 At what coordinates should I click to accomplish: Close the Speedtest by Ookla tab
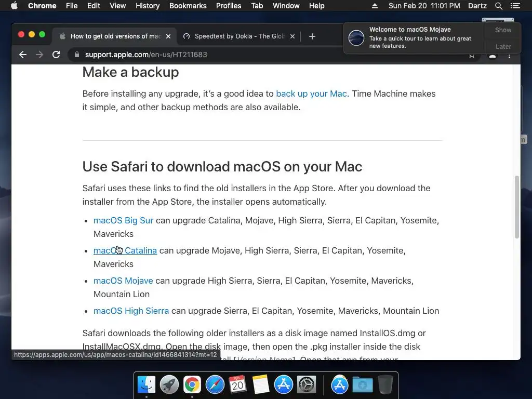coord(292,36)
